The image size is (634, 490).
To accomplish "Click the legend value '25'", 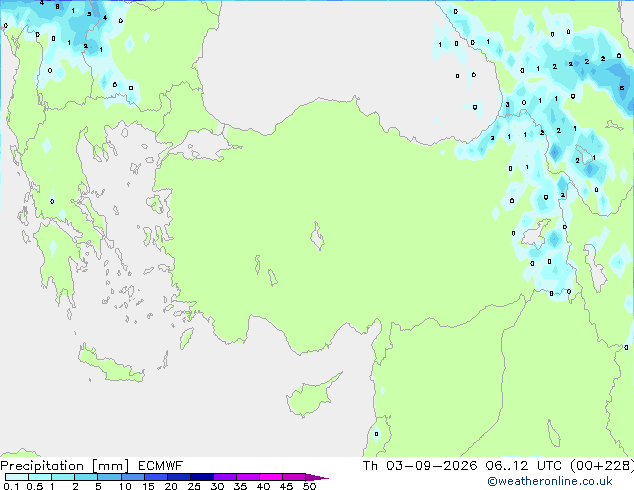I will tap(194, 486).
